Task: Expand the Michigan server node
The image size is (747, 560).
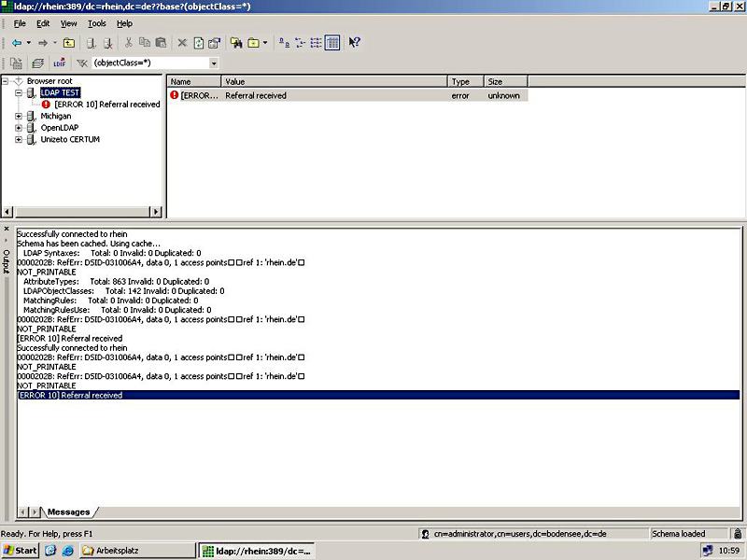Action: click(x=18, y=116)
